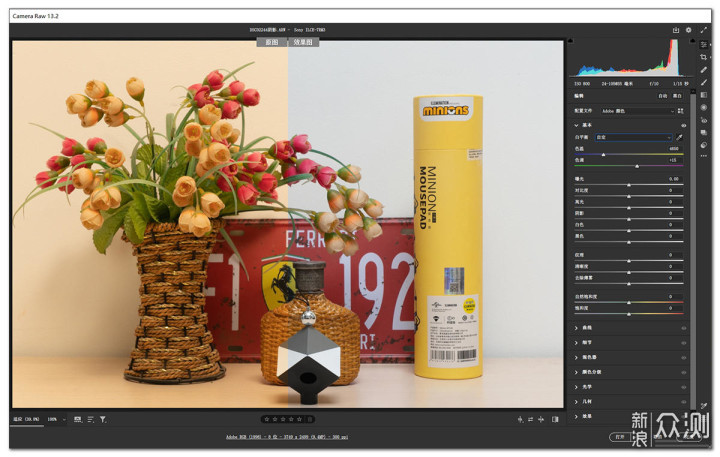Image resolution: width=720 pixels, height=457 pixels.
Task: Collapse the 基本 panel section
Action: (576, 125)
